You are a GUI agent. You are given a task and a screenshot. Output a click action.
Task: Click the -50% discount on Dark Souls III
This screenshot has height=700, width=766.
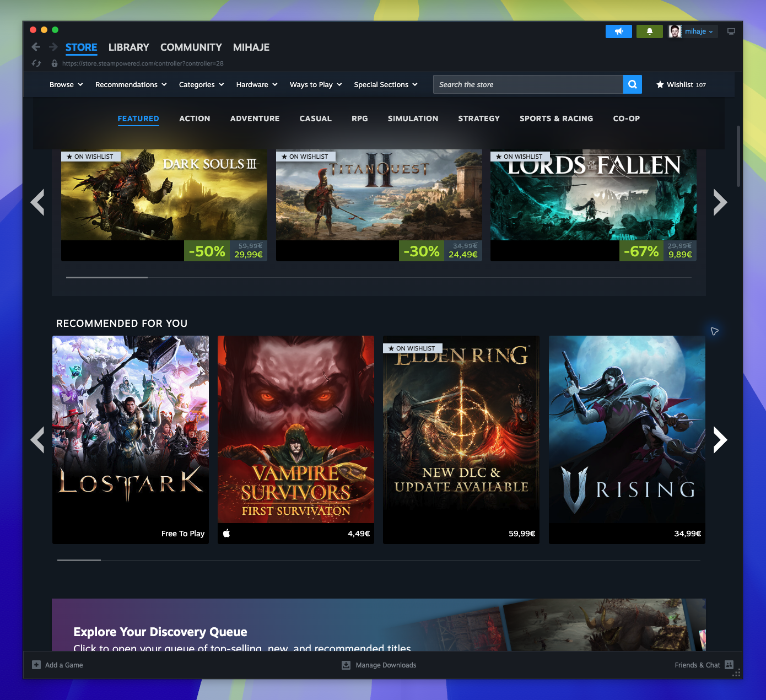coord(207,251)
